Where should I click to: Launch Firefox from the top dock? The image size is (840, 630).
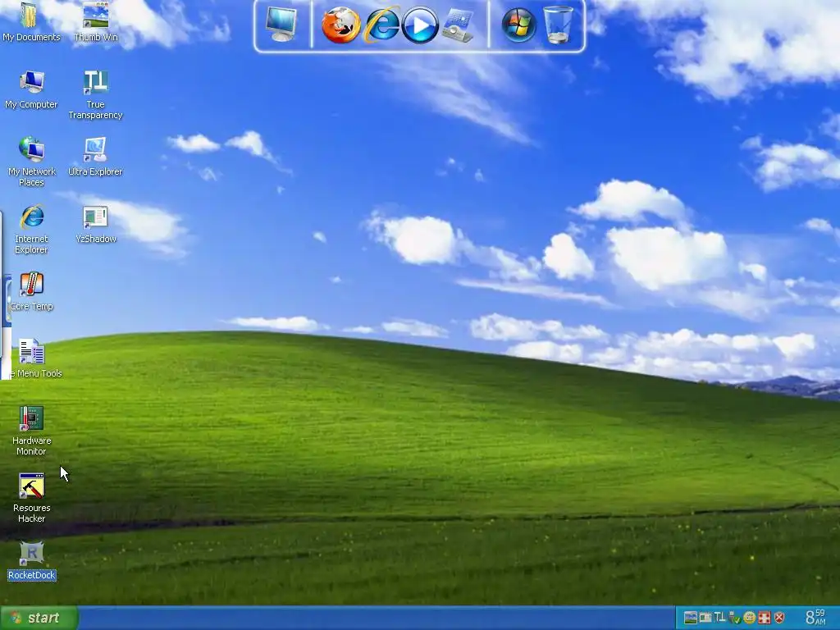pyautogui.click(x=340, y=25)
